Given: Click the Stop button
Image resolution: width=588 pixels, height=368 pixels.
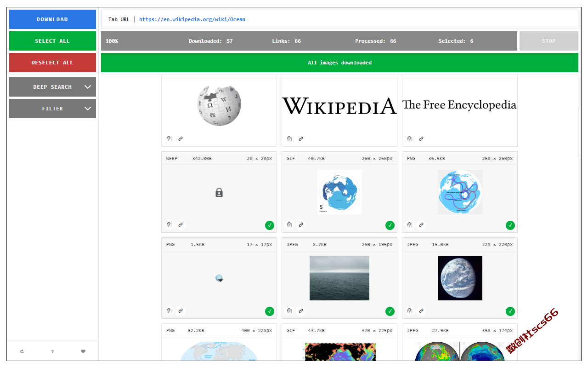Looking at the screenshot, I should coord(548,41).
